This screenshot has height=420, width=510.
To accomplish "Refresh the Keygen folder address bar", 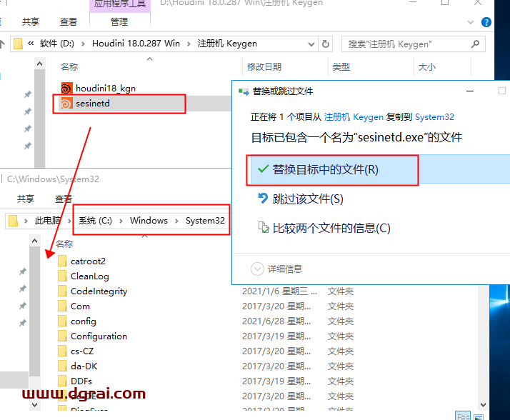I will pyautogui.click(x=325, y=44).
